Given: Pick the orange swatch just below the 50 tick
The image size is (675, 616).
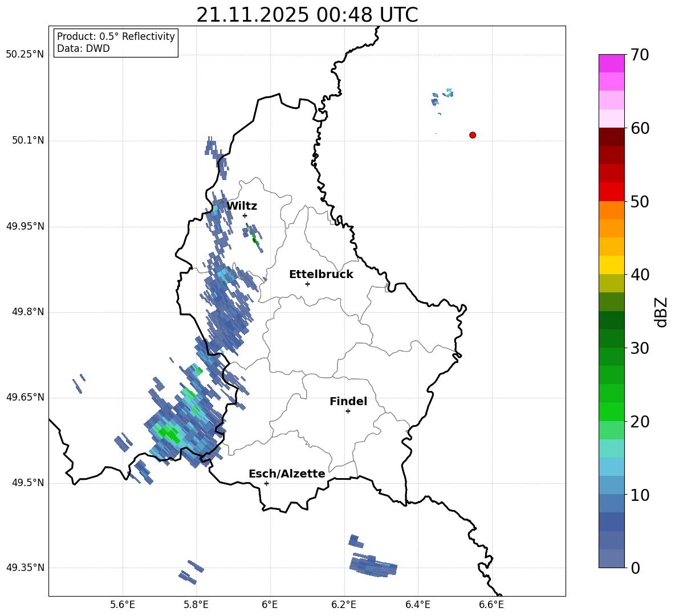Looking at the screenshot, I should [x=612, y=210].
